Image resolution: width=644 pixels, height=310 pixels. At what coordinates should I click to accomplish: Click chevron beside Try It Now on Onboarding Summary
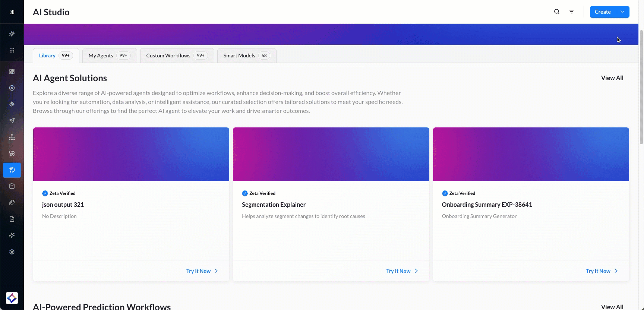tap(616, 271)
